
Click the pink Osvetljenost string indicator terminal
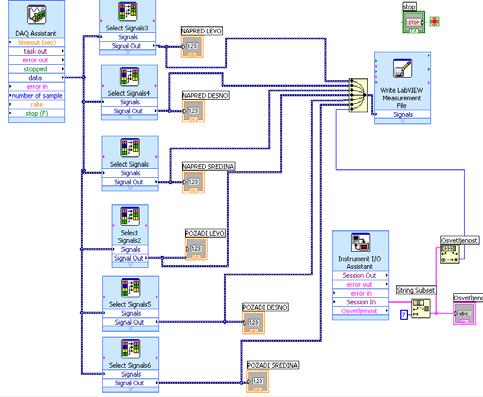[464, 313]
